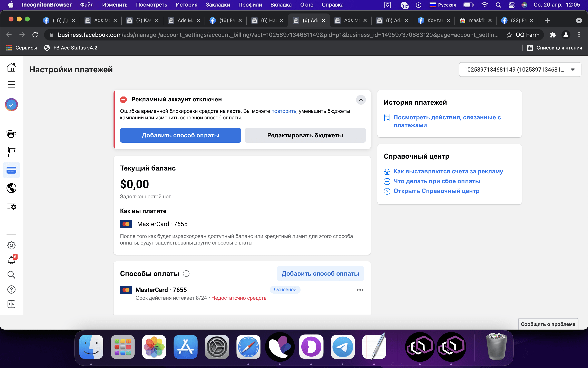Click the Недостаточно средств red text

point(239,298)
